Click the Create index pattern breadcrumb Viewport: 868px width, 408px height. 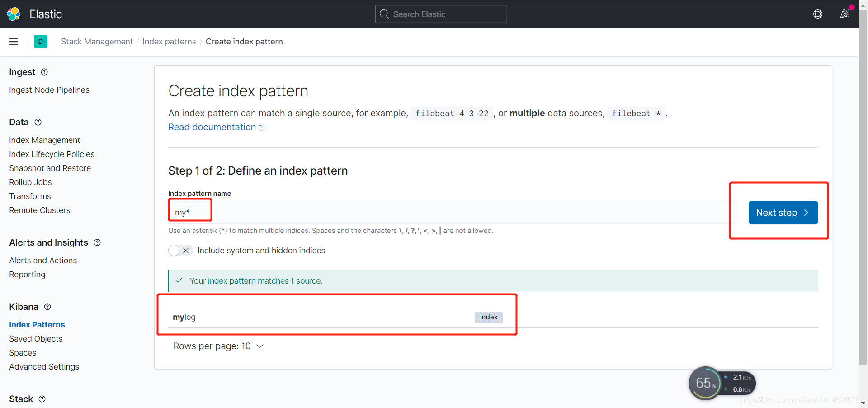coord(244,42)
